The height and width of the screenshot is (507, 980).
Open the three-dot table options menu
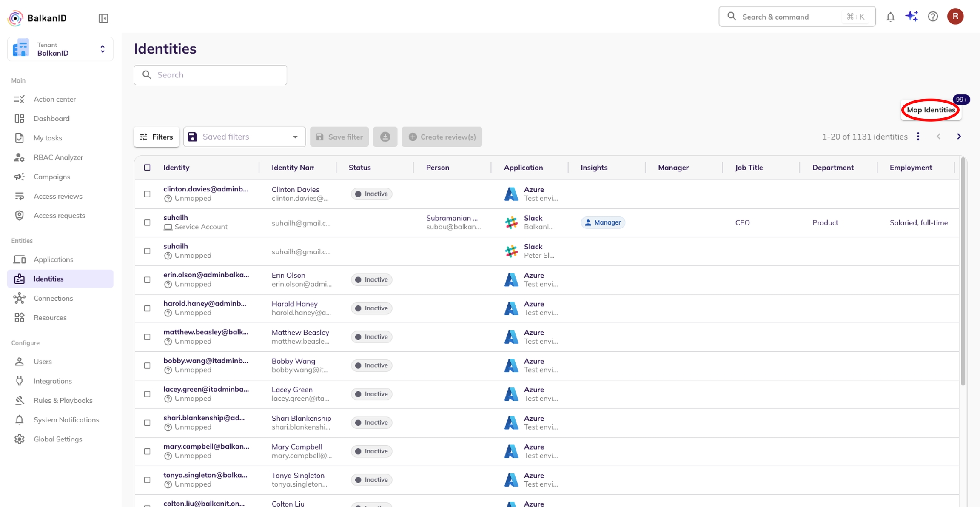918,137
